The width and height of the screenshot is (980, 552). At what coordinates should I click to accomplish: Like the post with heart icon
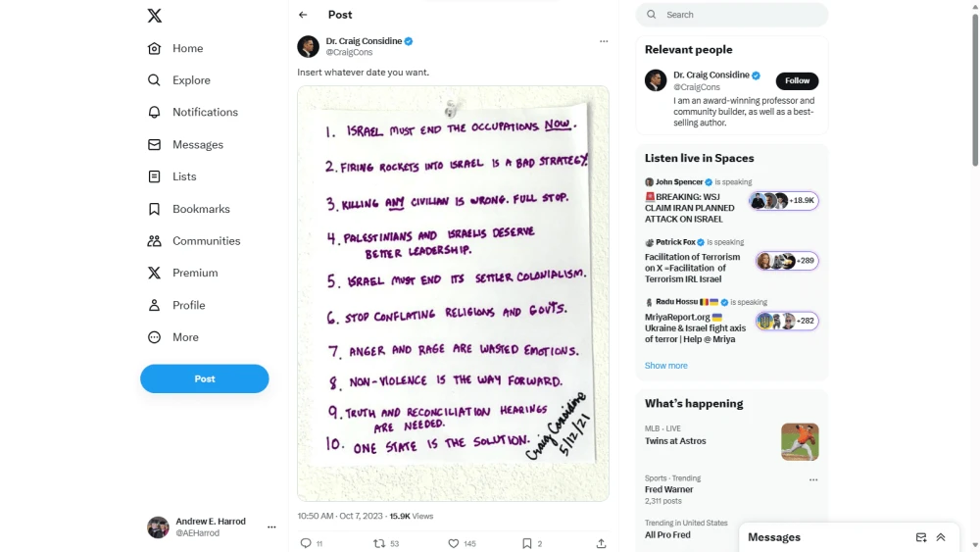click(x=453, y=543)
